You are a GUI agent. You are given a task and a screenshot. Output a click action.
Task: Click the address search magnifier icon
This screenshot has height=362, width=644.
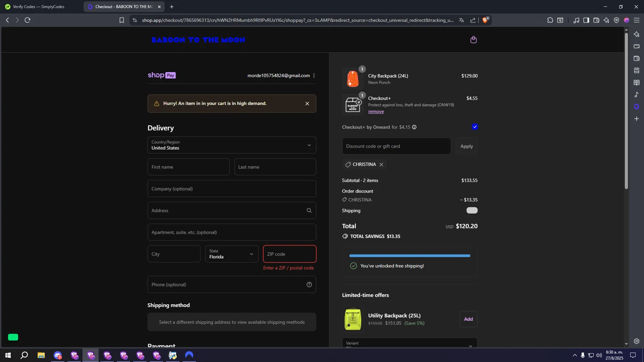pyautogui.click(x=309, y=211)
